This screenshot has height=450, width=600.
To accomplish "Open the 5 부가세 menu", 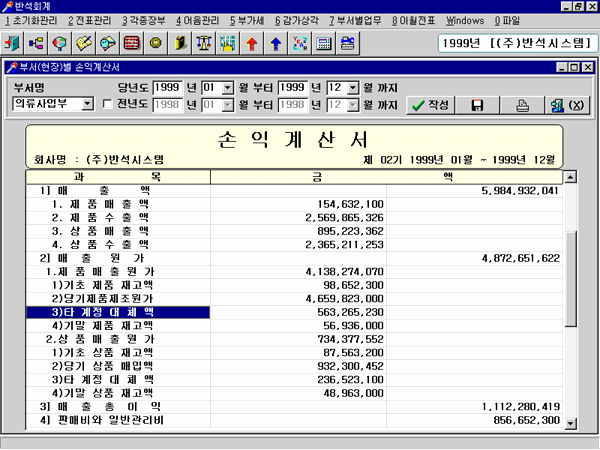I will 247,21.
